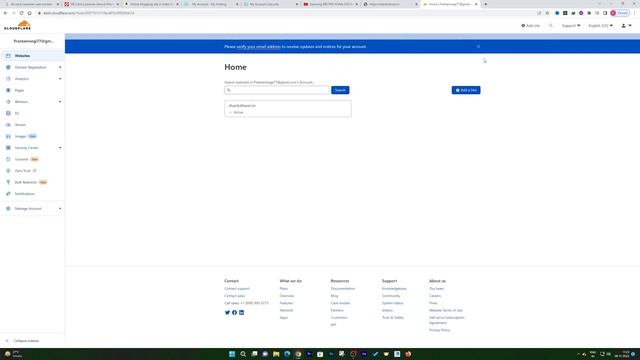Switch to the My Account Security tab
The image size is (640, 360).
coord(271,4)
